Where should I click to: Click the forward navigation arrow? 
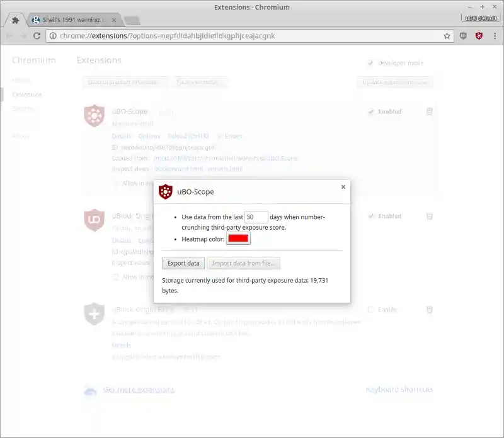click(x=23, y=36)
